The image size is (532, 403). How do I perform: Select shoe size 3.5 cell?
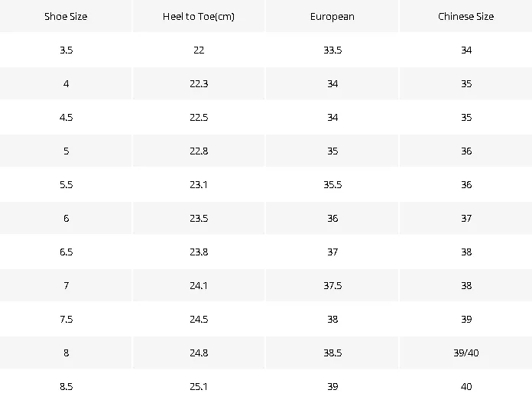66,50
